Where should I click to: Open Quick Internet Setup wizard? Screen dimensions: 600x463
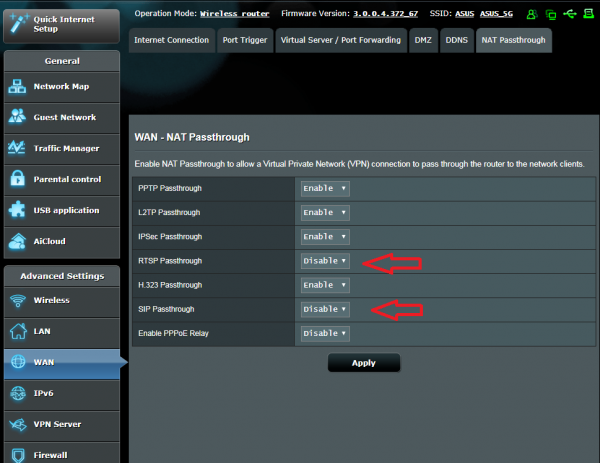[x=62, y=22]
